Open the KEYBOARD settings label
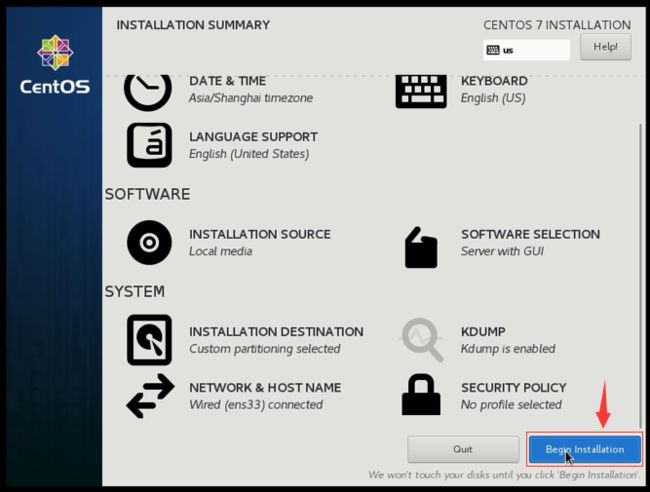This screenshot has height=492, width=650. pos(494,81)
